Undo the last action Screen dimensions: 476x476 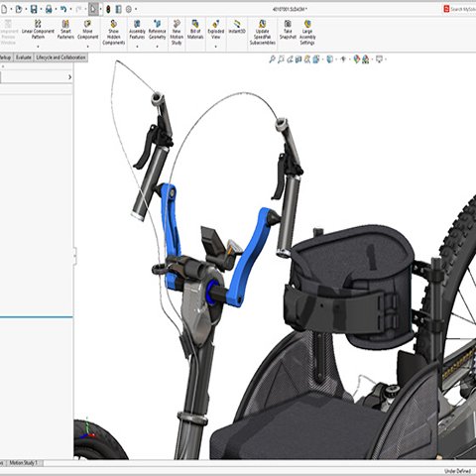pos(63,9)
